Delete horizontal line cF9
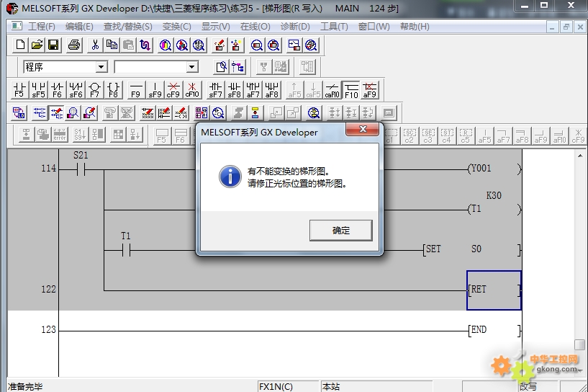 click(173, 90)
